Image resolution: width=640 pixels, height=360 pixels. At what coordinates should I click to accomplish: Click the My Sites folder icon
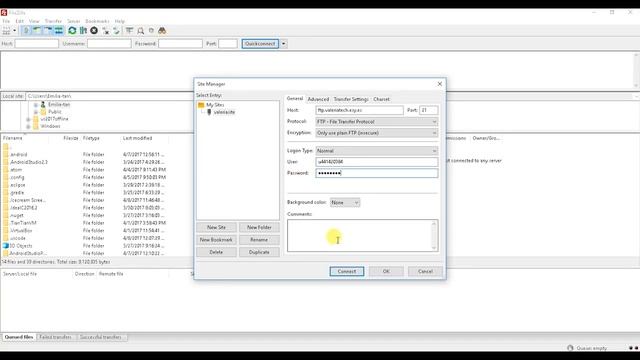201,105
